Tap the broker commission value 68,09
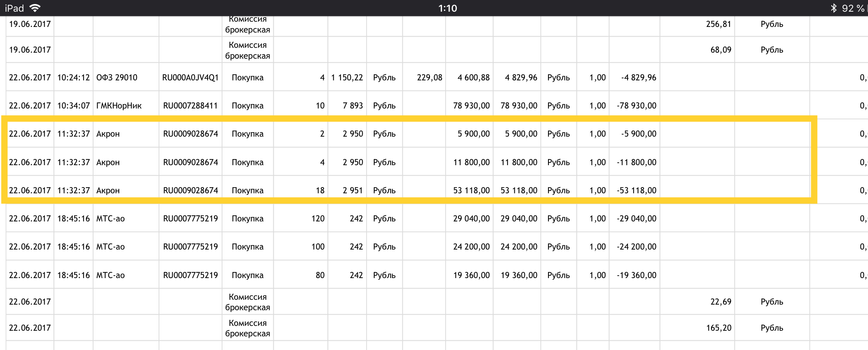 coord(721,50)
